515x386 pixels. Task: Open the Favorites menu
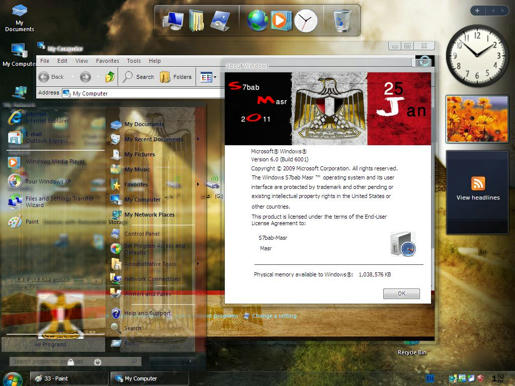[x=107, y=61]
